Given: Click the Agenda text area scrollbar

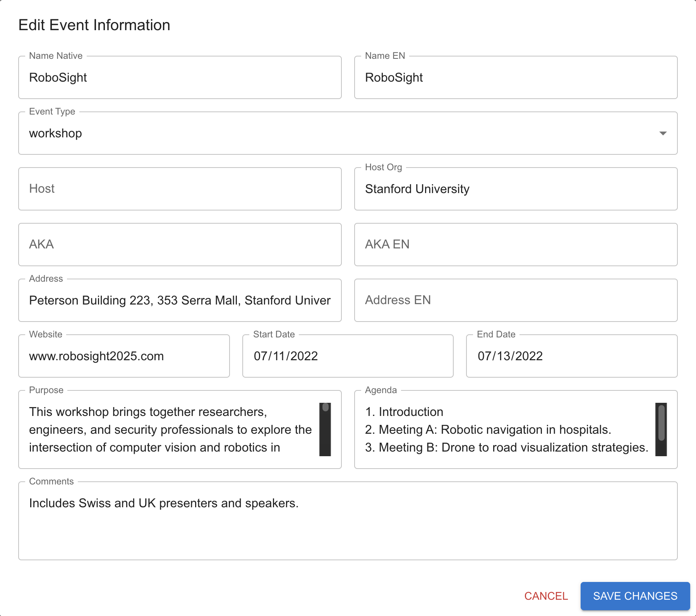Looking at the screenshot, I should 661,429.
